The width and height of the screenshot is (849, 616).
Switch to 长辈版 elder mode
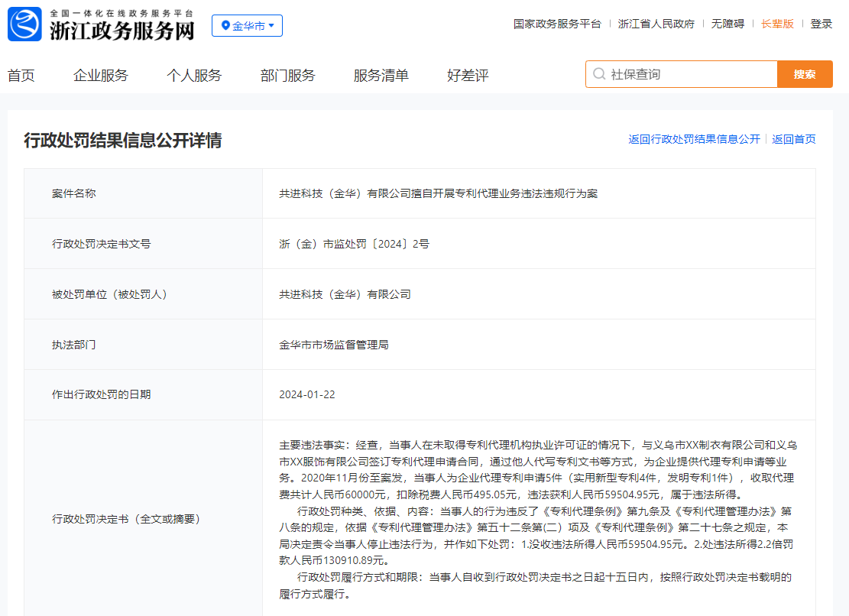pos(777,24)
